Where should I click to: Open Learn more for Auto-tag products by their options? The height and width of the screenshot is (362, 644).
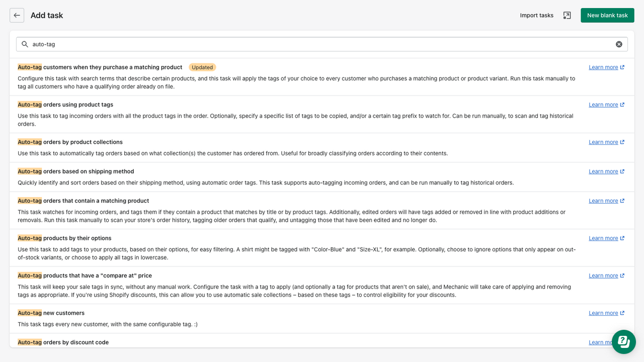point(603,238)
